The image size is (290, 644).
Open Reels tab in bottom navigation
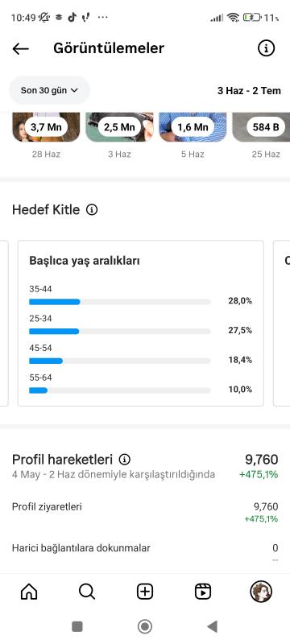[203, 592]
